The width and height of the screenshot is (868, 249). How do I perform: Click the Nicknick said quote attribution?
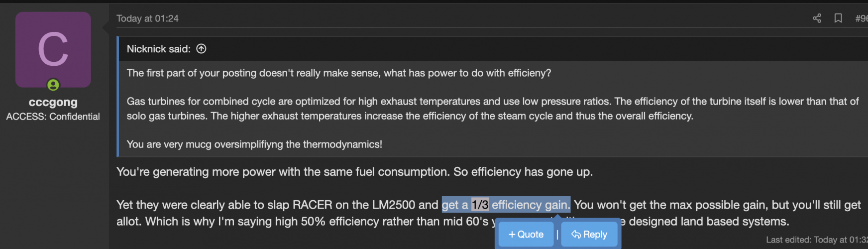[158, 49]
